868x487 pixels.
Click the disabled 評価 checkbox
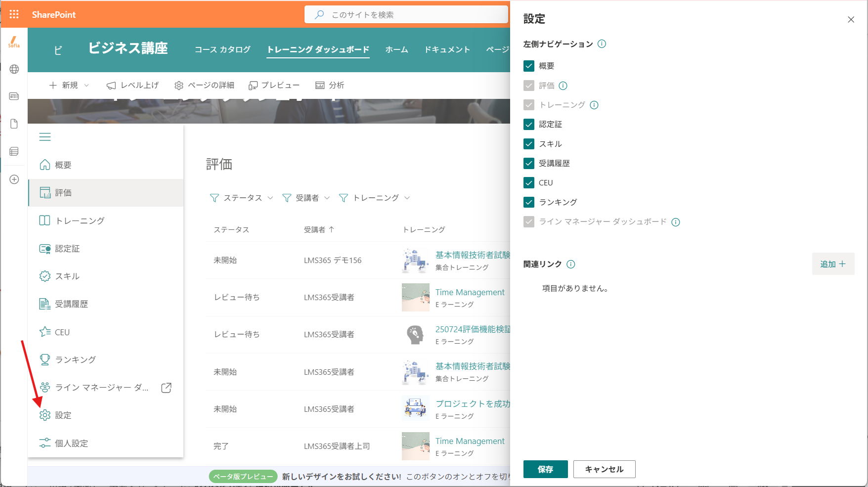(529, 86)
